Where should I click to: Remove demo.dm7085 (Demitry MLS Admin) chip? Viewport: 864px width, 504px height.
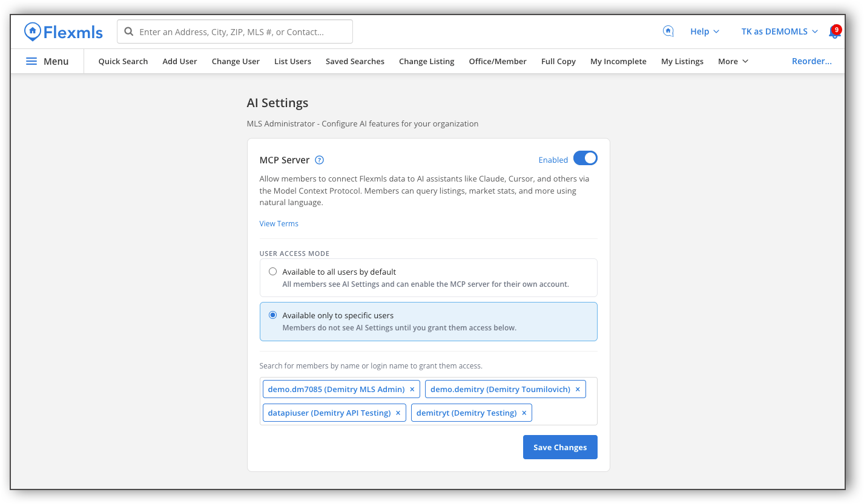(412, 389)
